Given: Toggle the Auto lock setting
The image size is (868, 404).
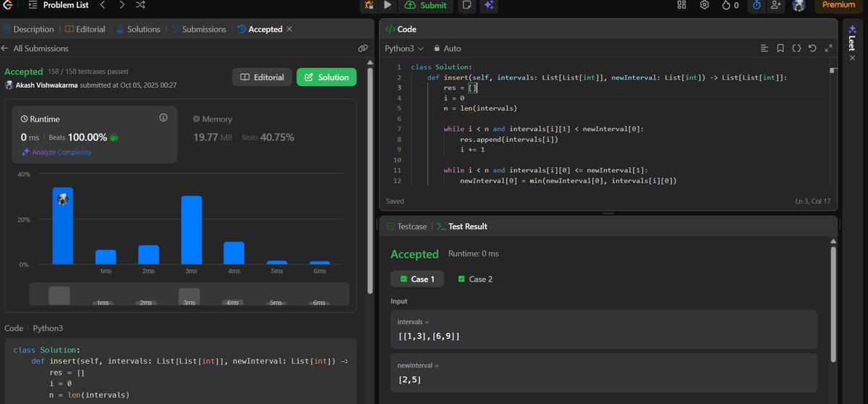Looking at the screenshot, I should tap(447, 49).
